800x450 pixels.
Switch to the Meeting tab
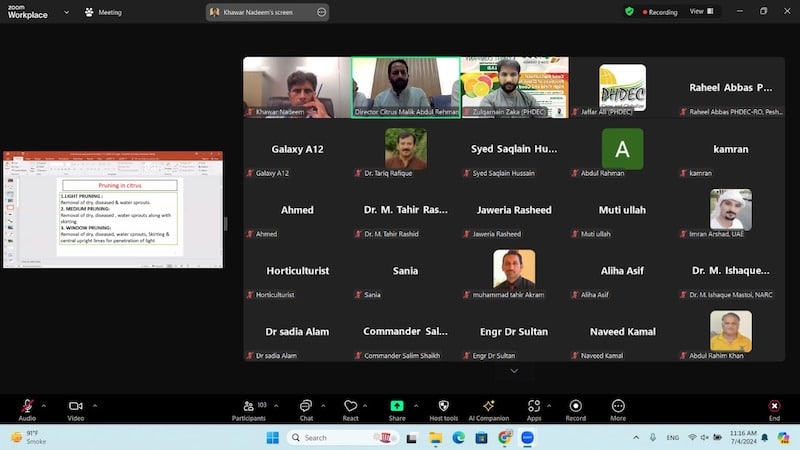coord(104,12)
